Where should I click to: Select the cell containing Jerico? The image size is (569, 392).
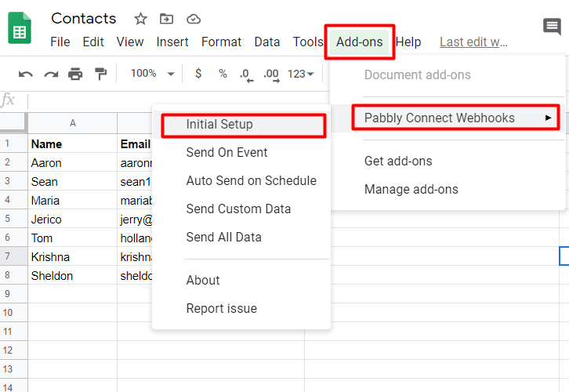coord(73,220)
